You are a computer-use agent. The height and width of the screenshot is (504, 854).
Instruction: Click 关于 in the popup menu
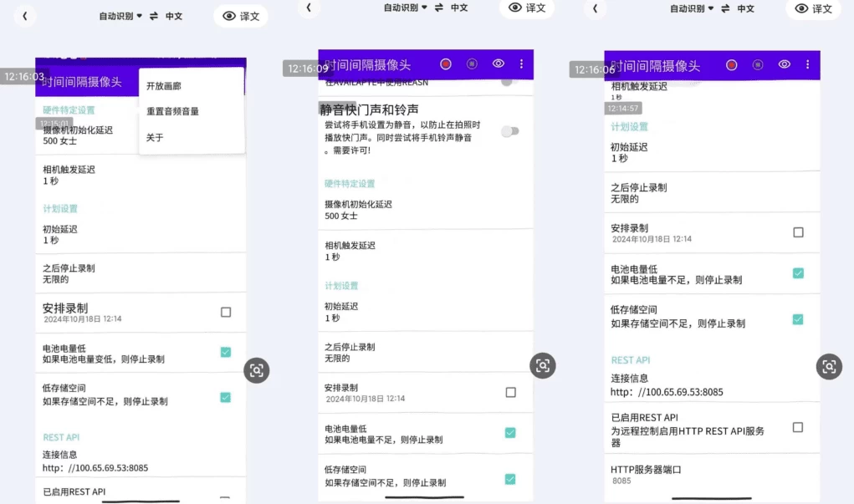tap(156, 138)
